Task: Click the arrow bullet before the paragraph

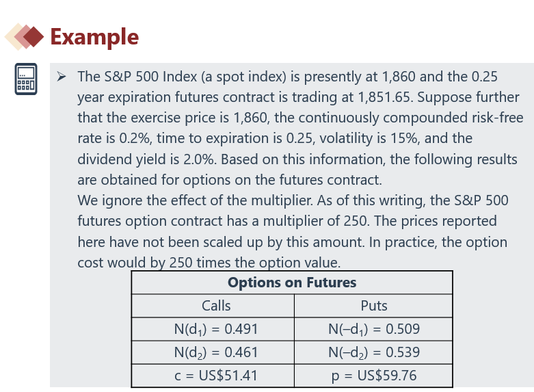Action: point(62,76)
